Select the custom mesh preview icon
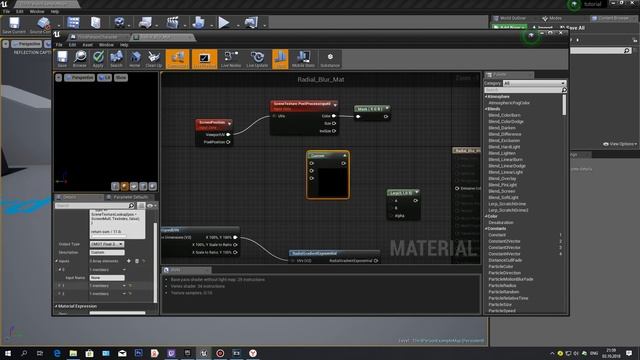Screen dimensions: 640x360 click(x=153, y=187)
